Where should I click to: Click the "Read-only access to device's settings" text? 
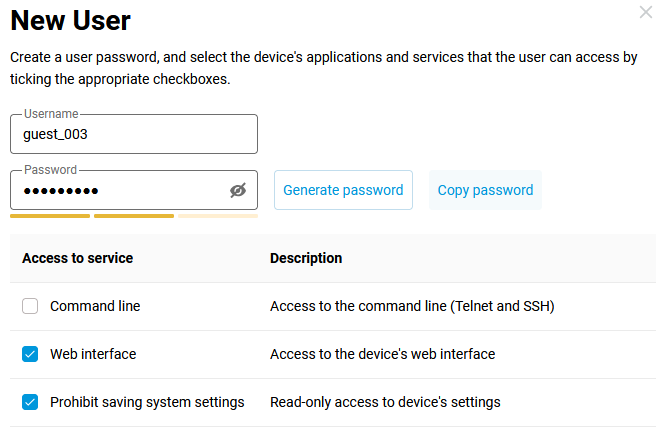pyautogui.click(x=385, y=402)
